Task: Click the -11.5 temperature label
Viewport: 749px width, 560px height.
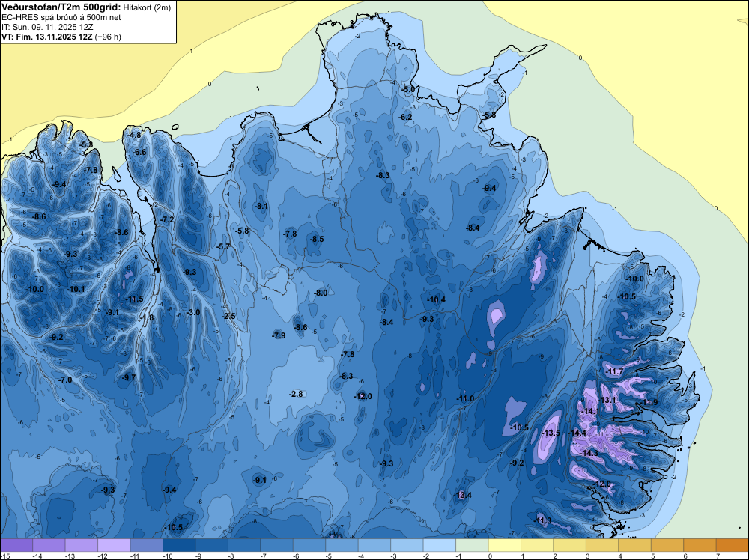Action: [x=134, y=299]
